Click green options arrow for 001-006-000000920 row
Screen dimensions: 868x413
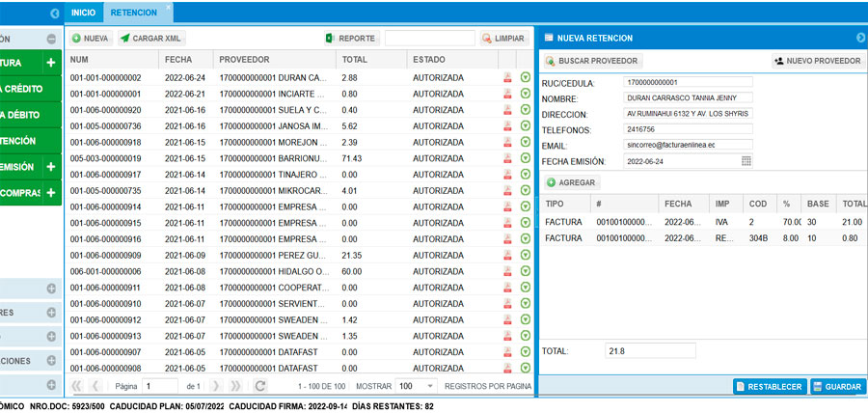525,110
